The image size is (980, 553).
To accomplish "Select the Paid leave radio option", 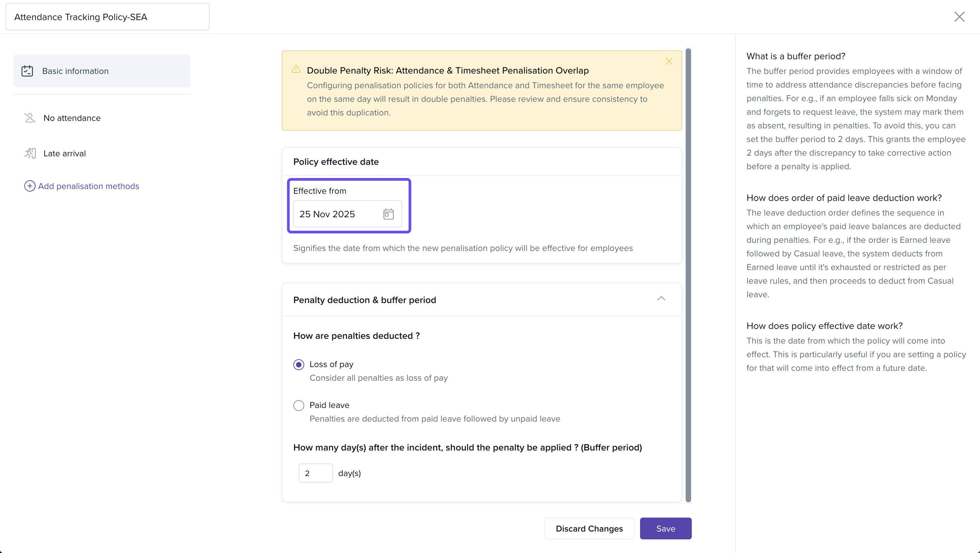I will coord(299,405).
